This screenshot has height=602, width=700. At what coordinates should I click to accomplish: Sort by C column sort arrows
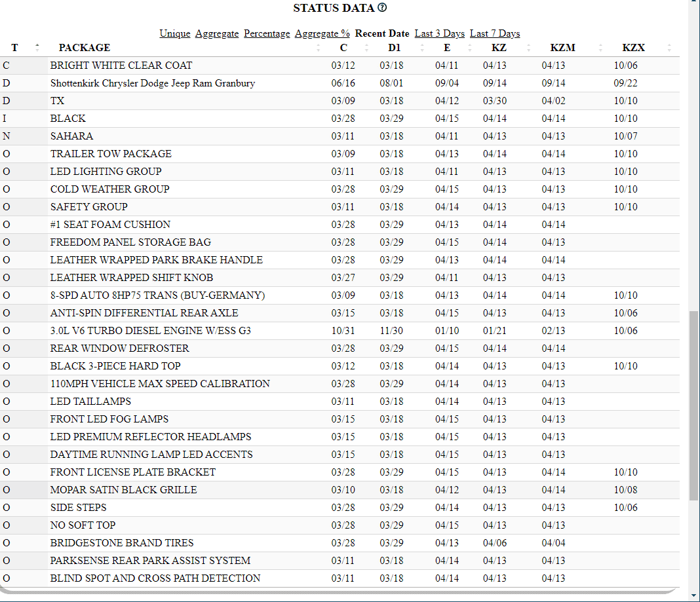click(x=366, y=47)
